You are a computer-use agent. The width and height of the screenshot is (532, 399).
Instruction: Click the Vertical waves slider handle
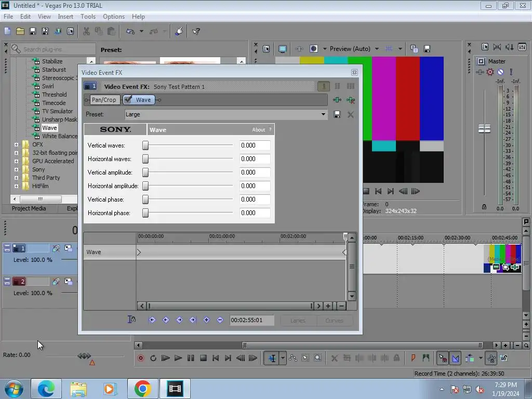(145, 145)
